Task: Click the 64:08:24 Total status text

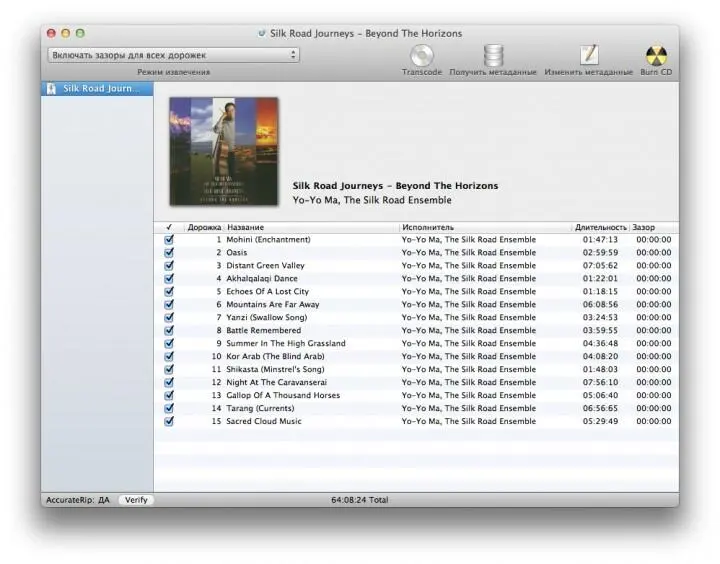Action: (360, 500)
